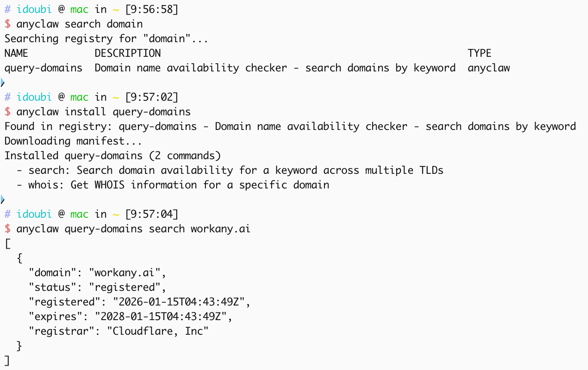Click the blue prompt mark above the 9:57:04 prompt
588x370 pixels.
tap(2, 200)
